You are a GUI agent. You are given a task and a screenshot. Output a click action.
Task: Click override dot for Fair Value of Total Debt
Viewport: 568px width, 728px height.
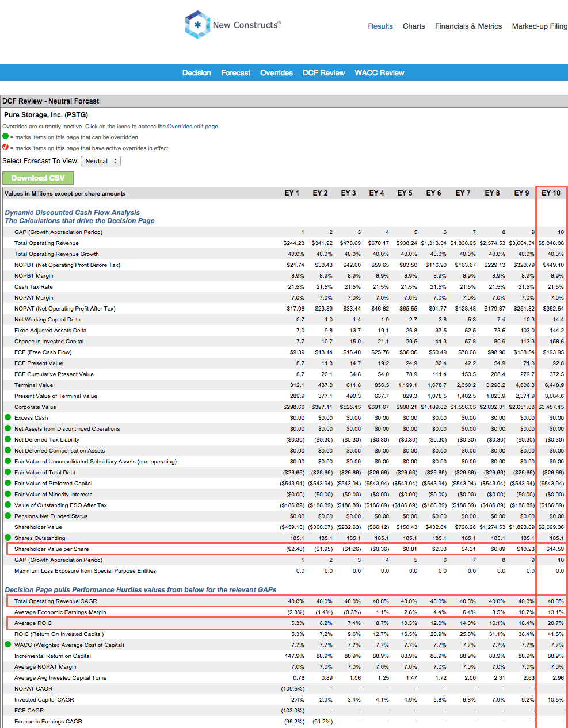[x=8, y=472]
